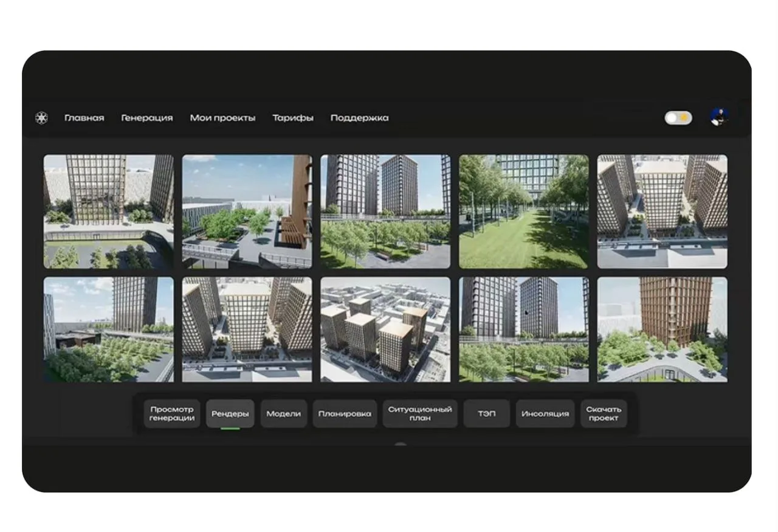The height and width of the screenshot is (532, 778).
Task: Switch to the Инсоляция tab
Action: (x=545, y=413)
